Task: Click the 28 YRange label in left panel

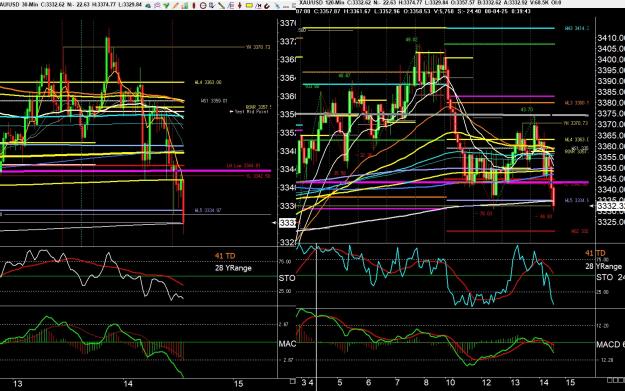Action: (233, 268)
